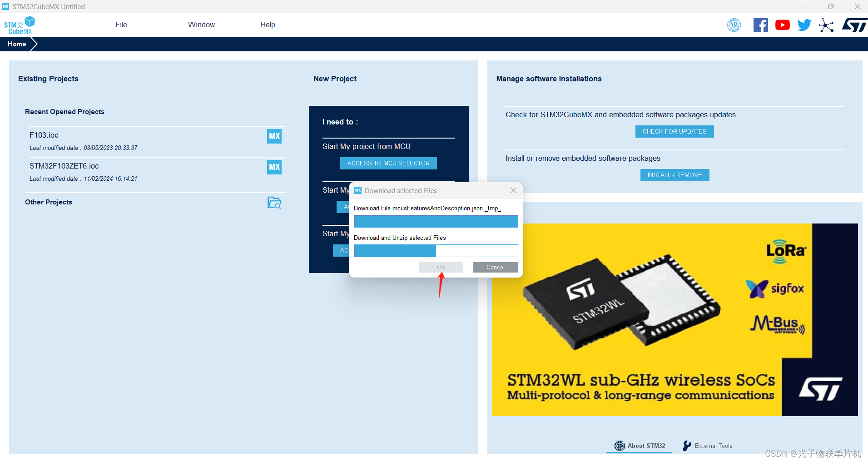Open the ST 10 years anniversary badge icon
Image resolution: width=868 pixels, height=462 pixels.
(734, 25)
